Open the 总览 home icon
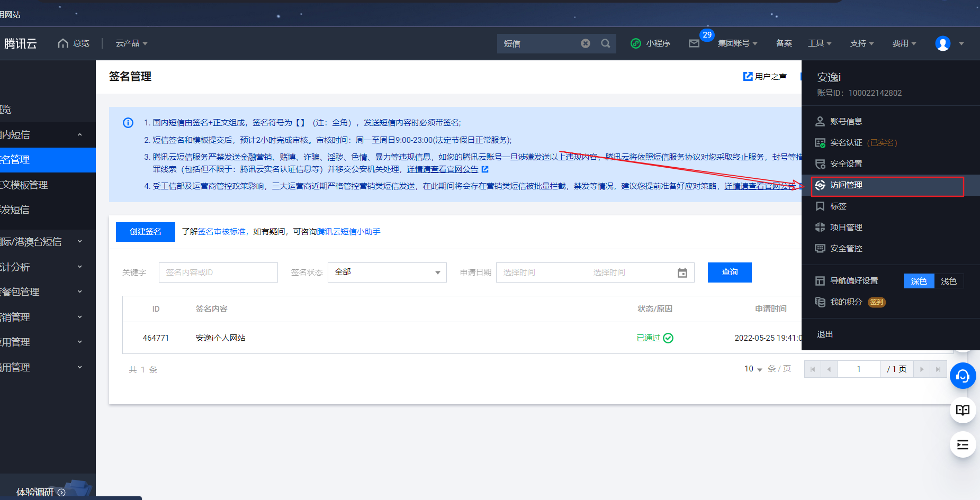This screenshot has height=500, width=980. coord(63,43)
